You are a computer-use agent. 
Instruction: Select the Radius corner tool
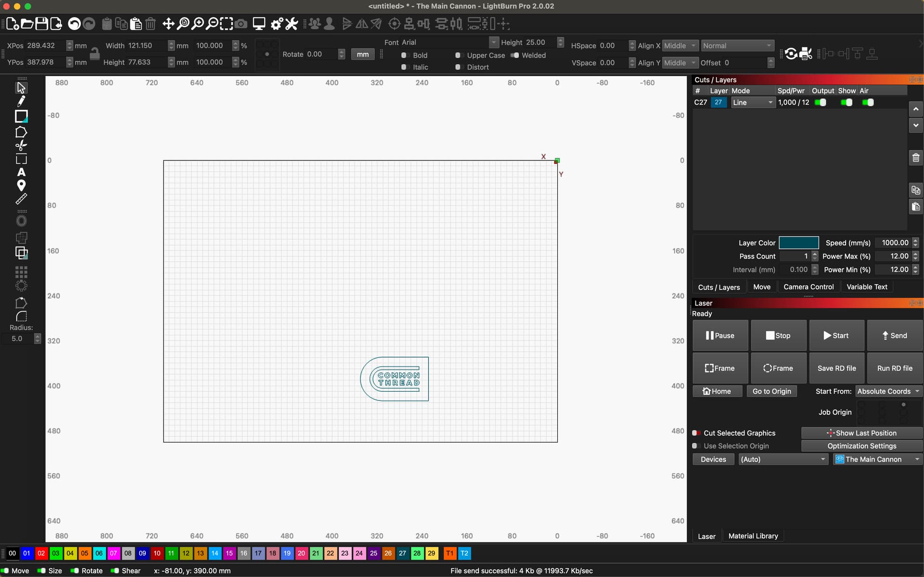[x=21, y=316]
